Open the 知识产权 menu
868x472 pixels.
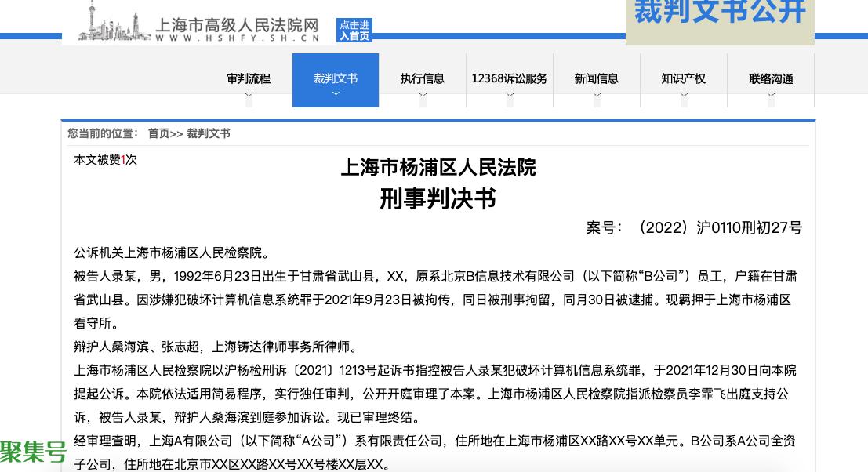click(684, 78)
